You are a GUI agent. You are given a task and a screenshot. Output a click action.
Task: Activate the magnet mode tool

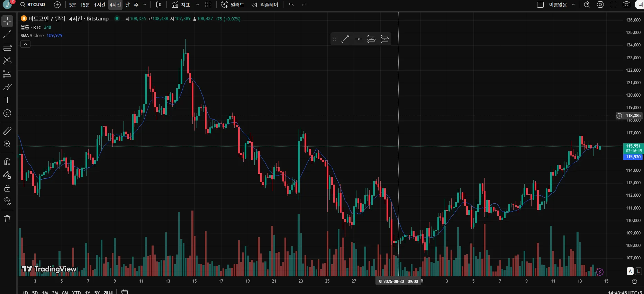click(x=7, y=162)
